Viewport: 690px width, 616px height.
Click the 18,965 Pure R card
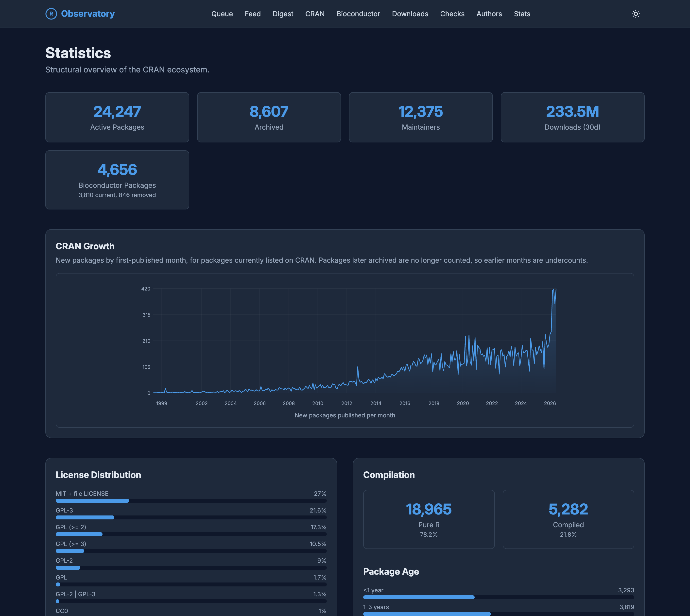click(429, 519)
